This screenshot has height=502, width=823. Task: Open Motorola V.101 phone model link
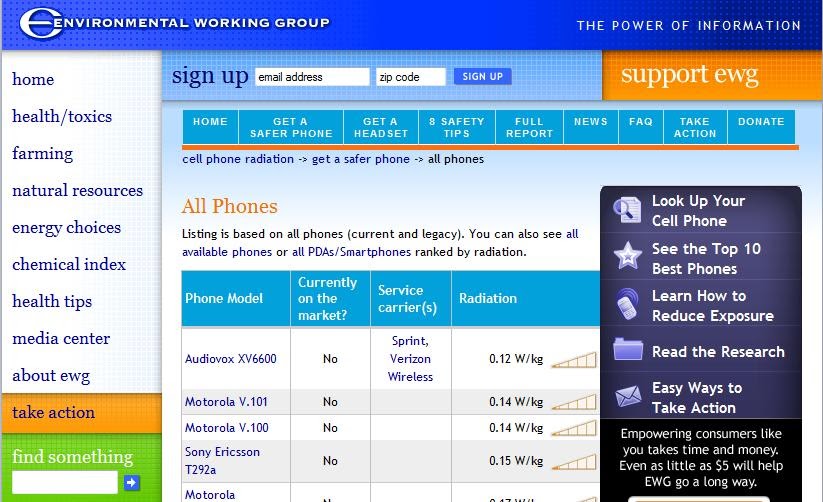(226, 402)
